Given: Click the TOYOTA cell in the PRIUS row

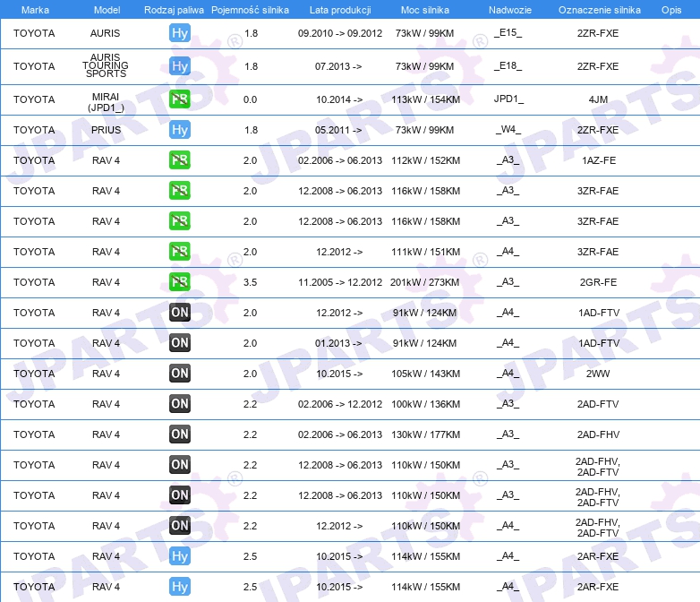Looking at the screenshot, I should click(34, 130).
